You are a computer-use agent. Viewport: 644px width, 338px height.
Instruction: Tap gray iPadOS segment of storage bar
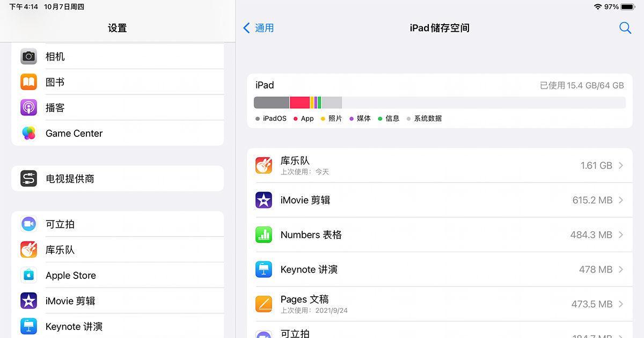(x=272, y=102)
